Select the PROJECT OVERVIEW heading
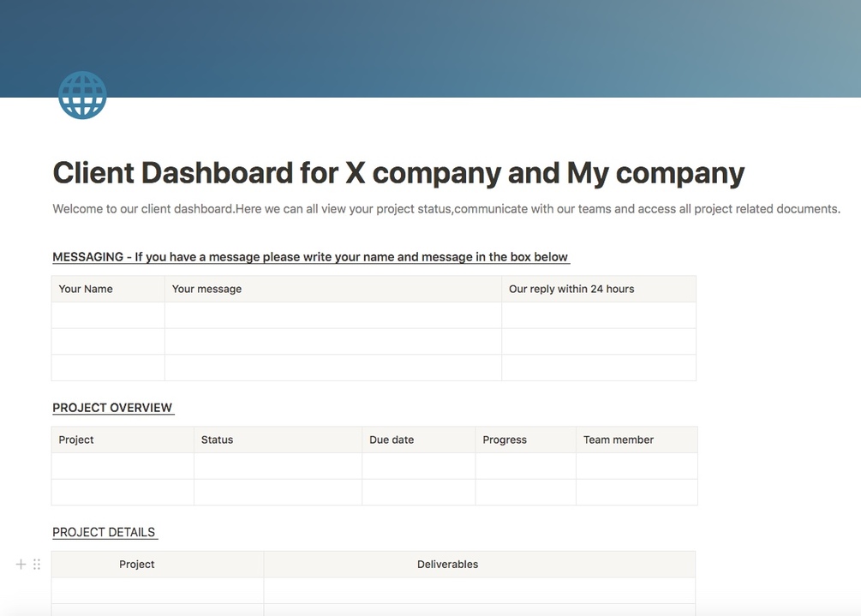 pyautogui.click(x=112, y=408)
